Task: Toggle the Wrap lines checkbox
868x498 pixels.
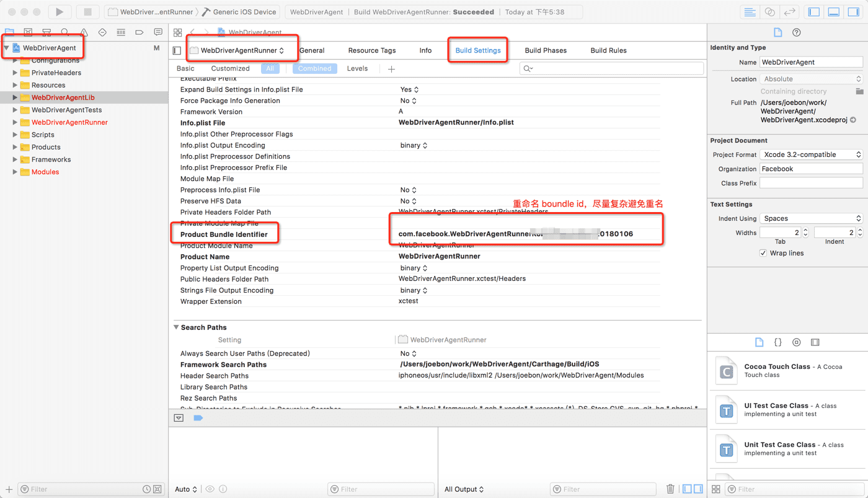Action: pyautogui.click(x=763, y=253)
